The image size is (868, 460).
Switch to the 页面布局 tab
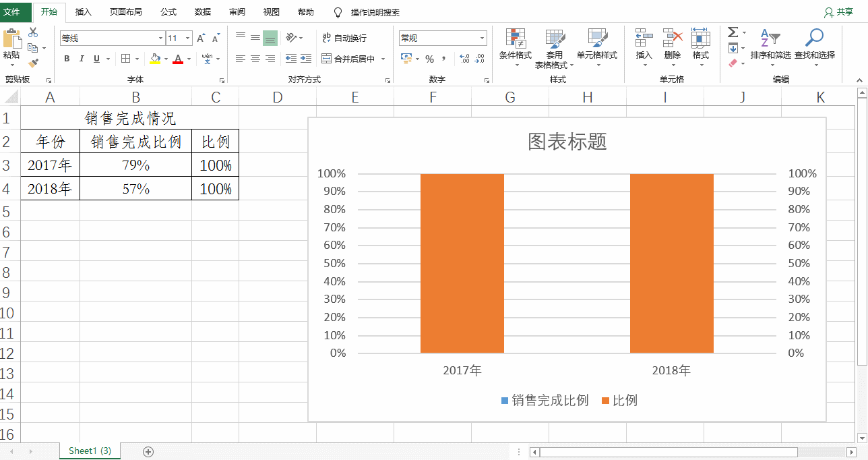point(126,12)
